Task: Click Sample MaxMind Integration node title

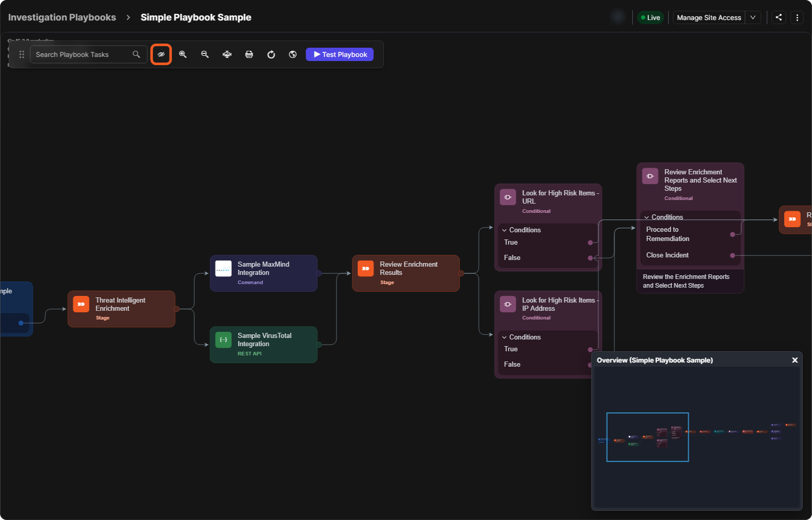Action: click(263, 268)
